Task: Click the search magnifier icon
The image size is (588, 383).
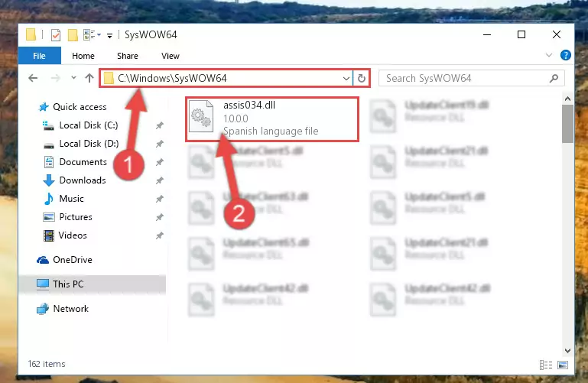Action: point(554,78)
